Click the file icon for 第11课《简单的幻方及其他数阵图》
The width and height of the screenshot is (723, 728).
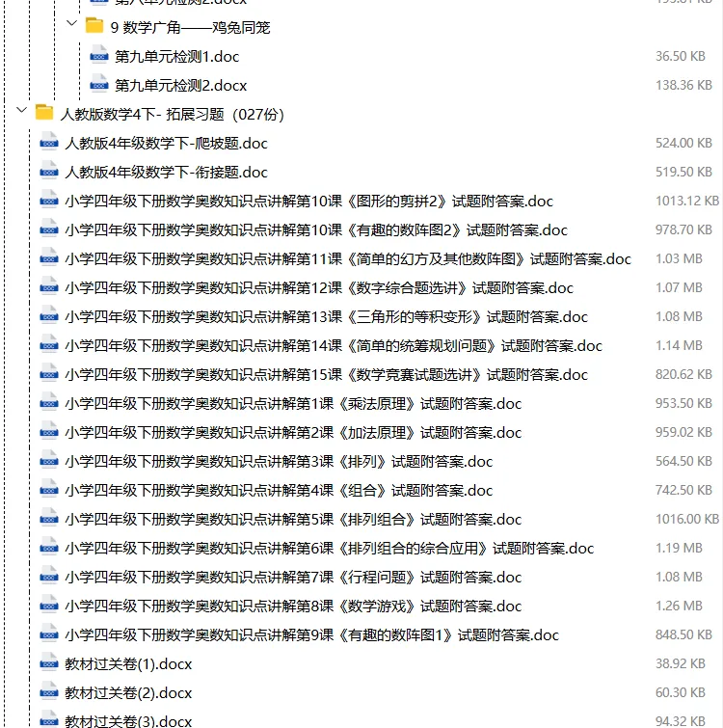49,256
